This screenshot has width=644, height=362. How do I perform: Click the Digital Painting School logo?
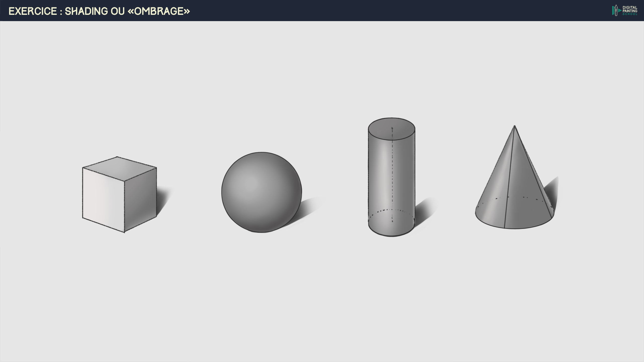(x=625, y=11)
